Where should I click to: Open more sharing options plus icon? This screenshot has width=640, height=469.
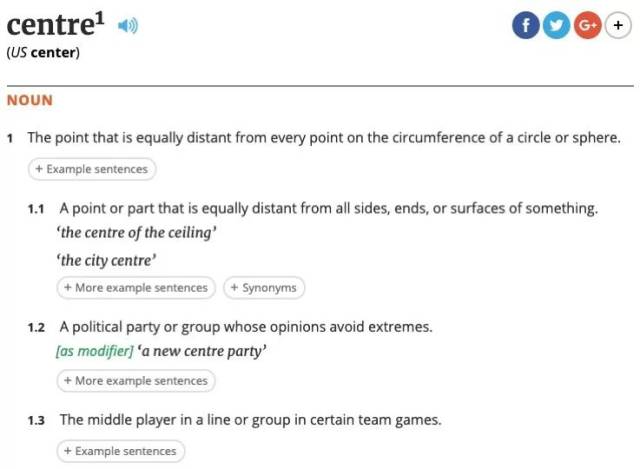619,27
